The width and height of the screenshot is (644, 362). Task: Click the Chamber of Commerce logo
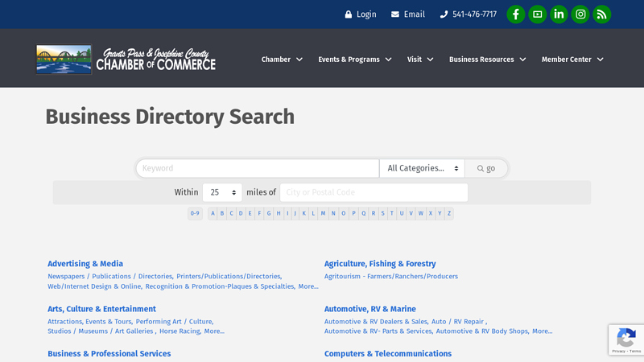tap(126, 59)
